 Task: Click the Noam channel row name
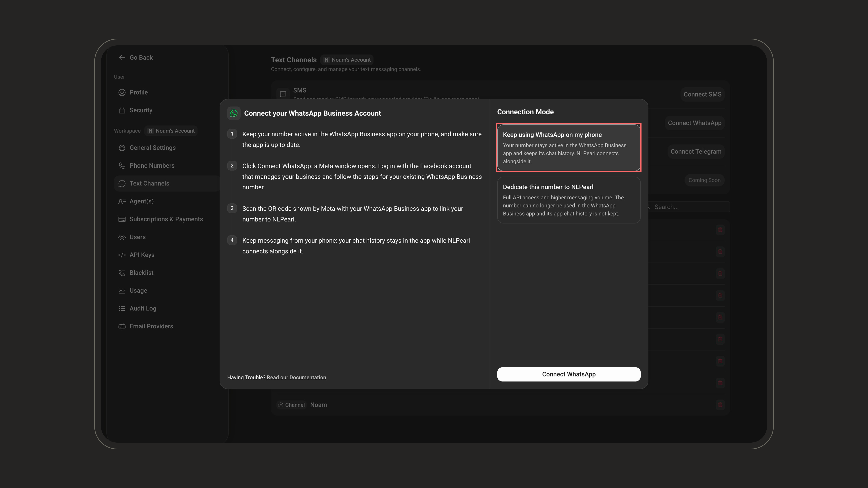[318, 405]
